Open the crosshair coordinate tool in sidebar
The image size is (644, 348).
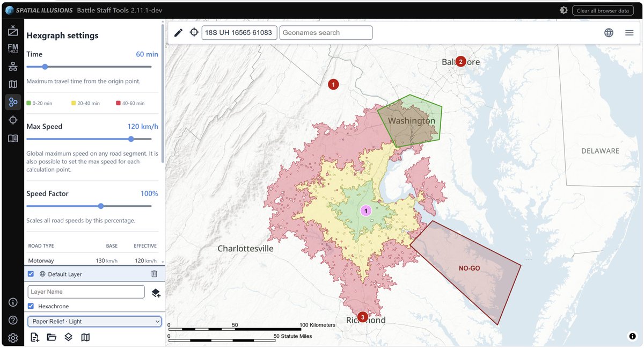tap(13, 120)
